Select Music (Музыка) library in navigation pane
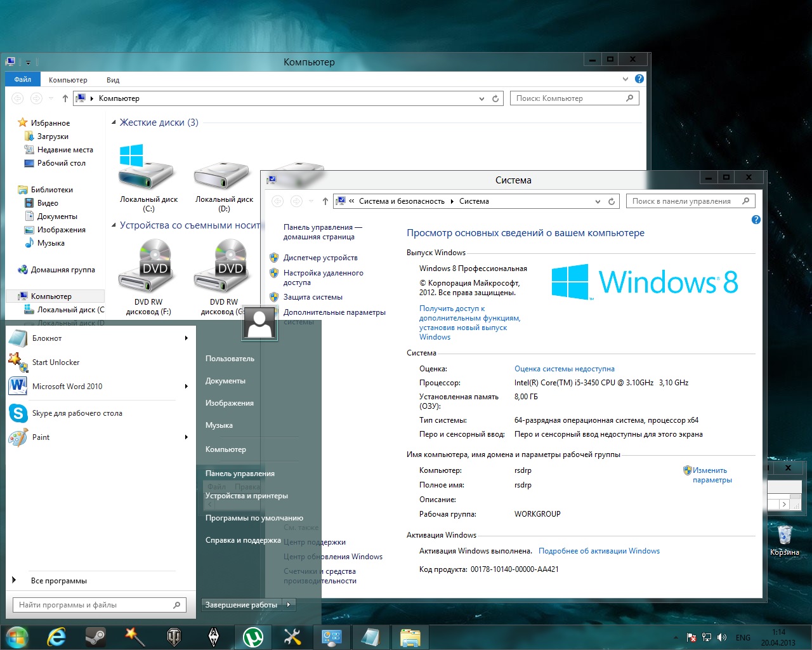 [51, 243]
